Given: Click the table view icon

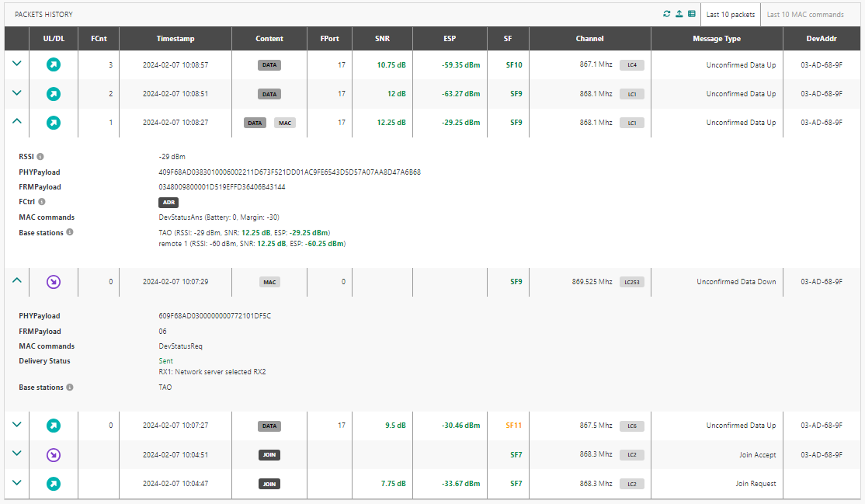Looking at the screenshot, I should [691, 14].
